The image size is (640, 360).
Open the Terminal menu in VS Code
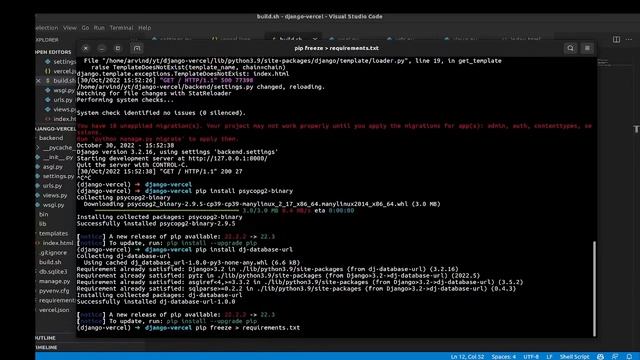tap(122, 28)
